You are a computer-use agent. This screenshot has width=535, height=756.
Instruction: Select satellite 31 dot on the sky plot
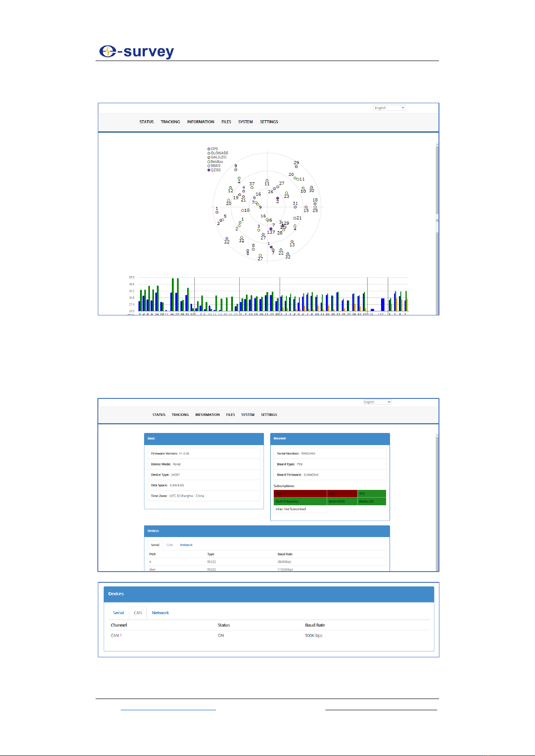coord(295,207)
